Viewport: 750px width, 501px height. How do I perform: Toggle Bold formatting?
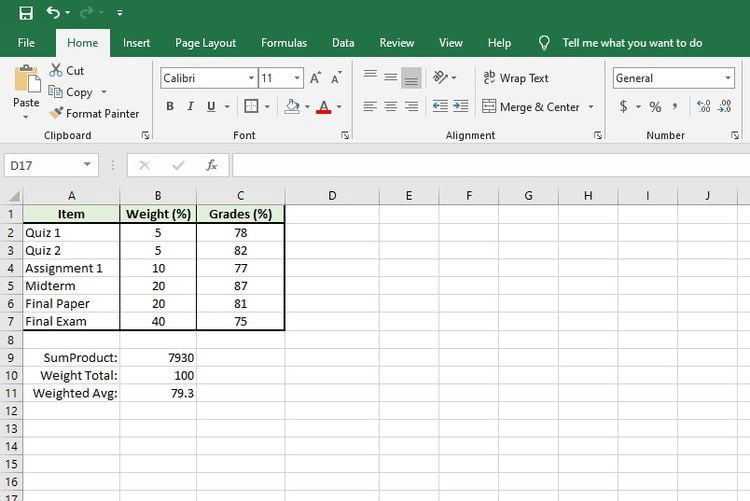click(170, 106)
